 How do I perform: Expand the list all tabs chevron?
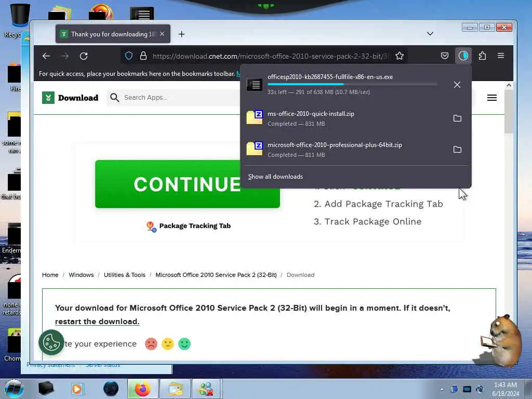pos(430,34)
